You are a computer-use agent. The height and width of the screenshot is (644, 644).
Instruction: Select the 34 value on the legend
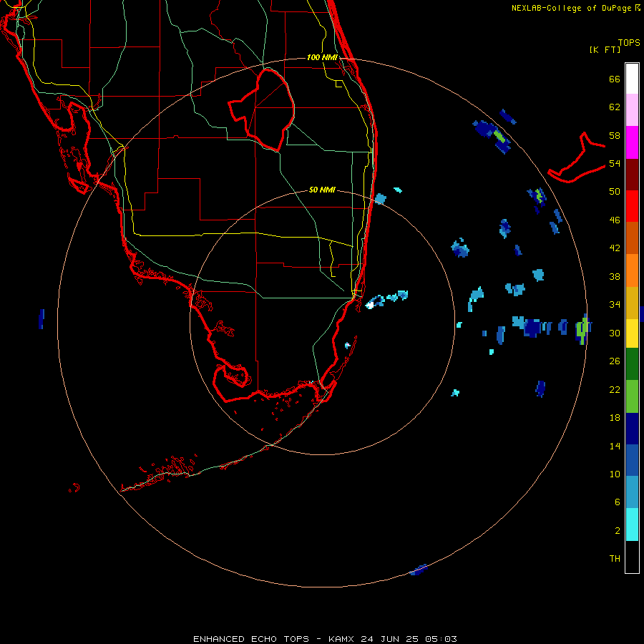[x=615, y=305]
